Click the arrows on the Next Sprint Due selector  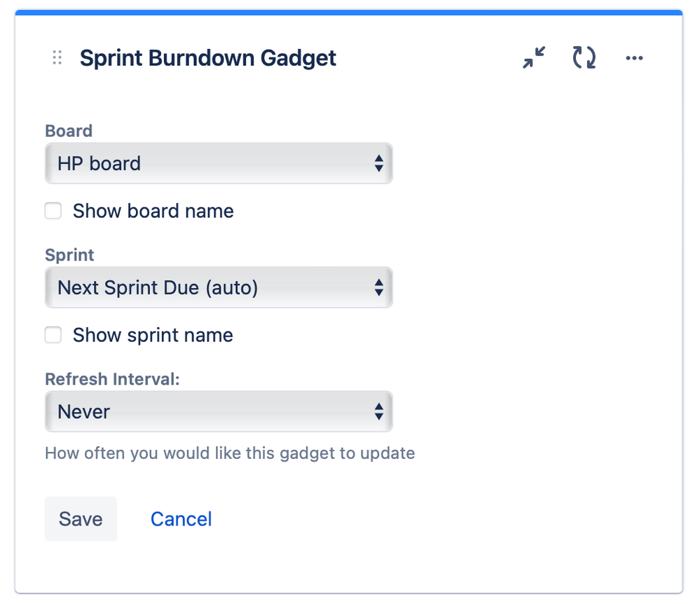(378, 287)
